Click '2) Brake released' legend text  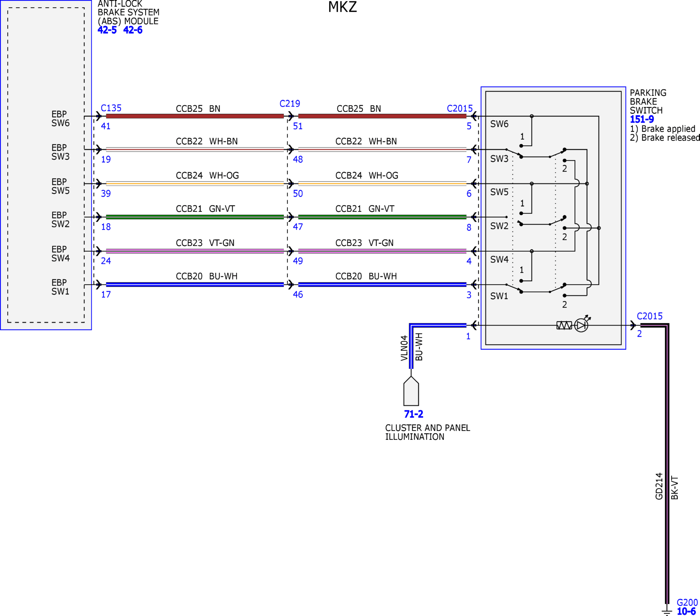[665, 138]
